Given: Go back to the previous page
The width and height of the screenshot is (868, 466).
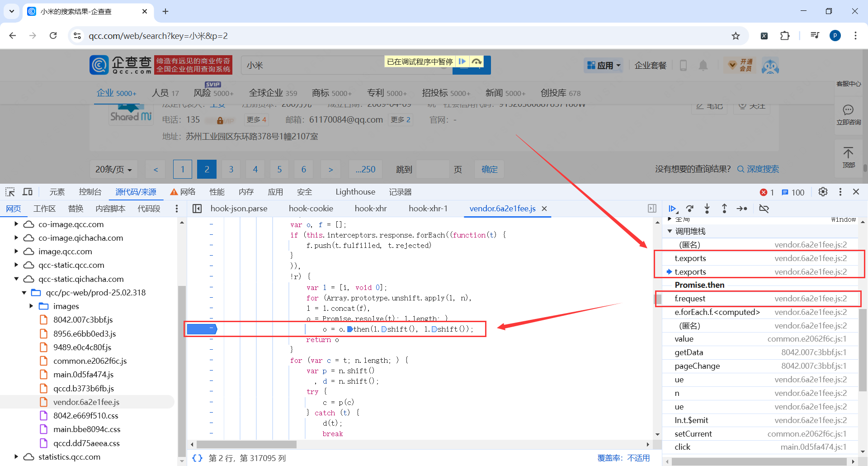Looking at the screenshot, I should point(13,36).
